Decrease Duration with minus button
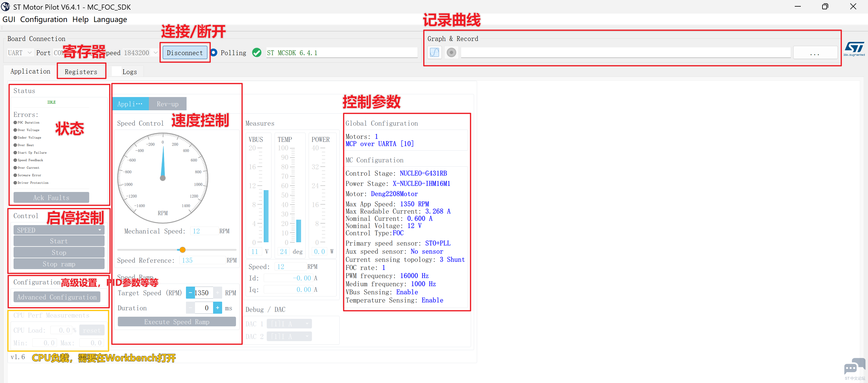 click(x=190, y=308)
